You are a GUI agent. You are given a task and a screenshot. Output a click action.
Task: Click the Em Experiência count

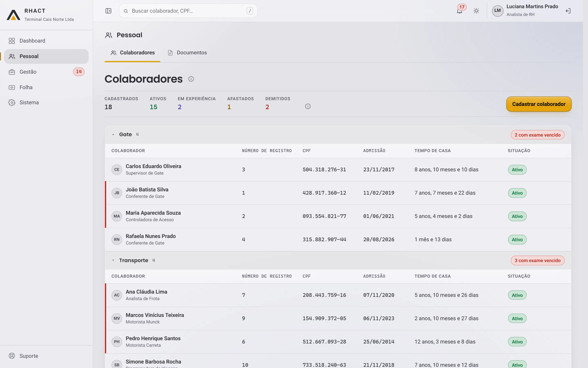[179, 107]
